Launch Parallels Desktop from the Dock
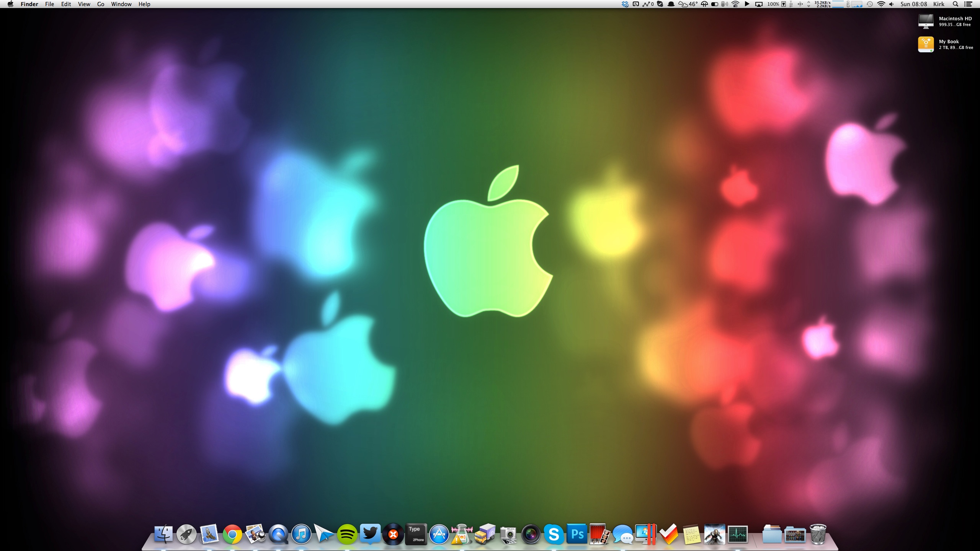 pos(646,534)
